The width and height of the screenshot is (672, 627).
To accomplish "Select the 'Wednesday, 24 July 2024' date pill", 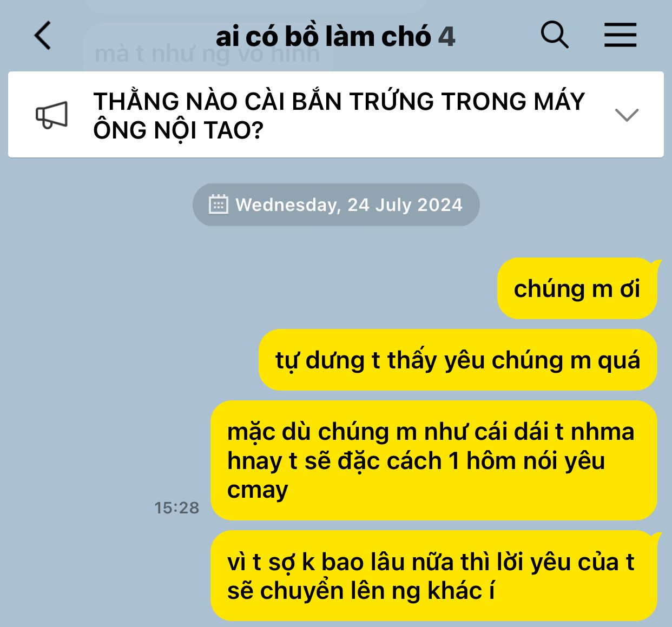I will pos(336,204).
